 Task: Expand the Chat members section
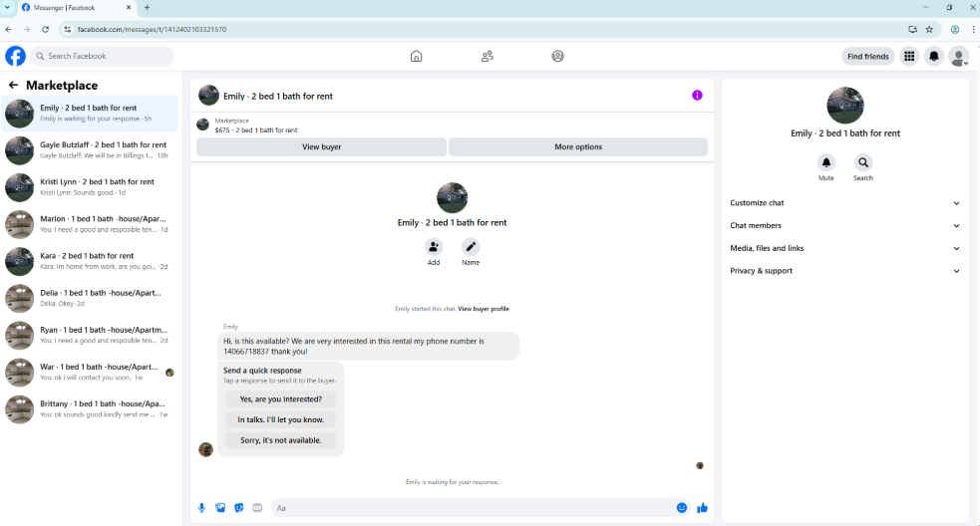click(x=844, y=225)
